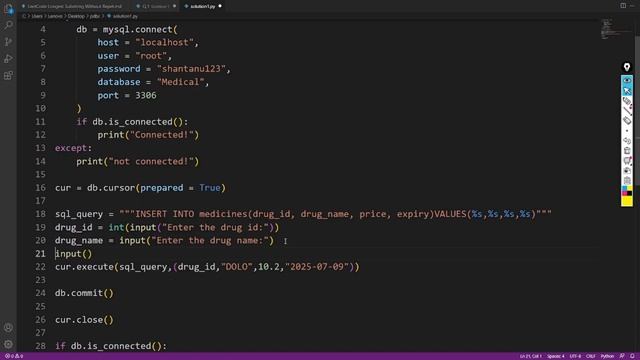This screenshot has width=640, height=360.
Task: Click the "not connected!" string on line 14
Action: click(x=151, y=161)
